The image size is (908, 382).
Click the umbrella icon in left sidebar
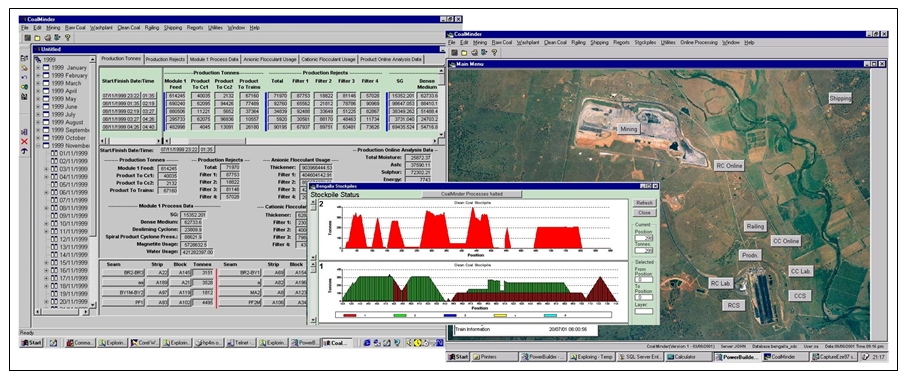click(x=24, y=150)
